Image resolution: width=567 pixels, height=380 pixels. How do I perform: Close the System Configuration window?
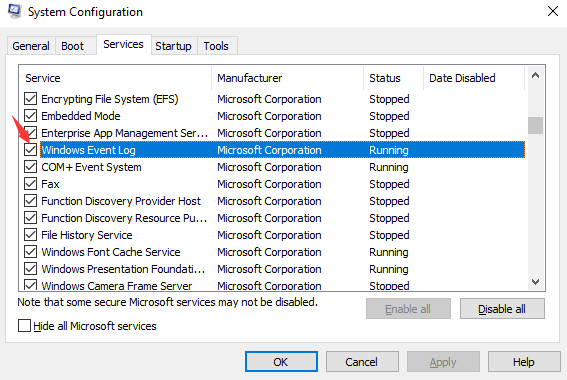[x=553, y=11]
